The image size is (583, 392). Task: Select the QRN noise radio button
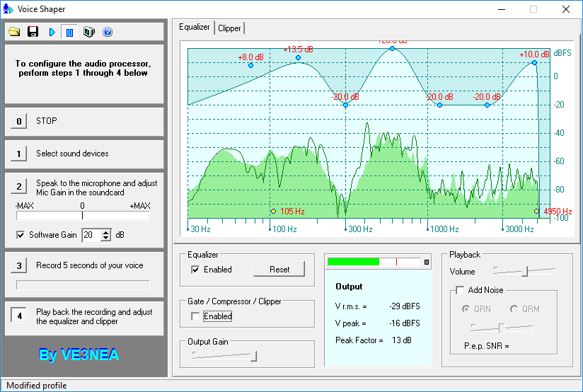click(466, 309)
